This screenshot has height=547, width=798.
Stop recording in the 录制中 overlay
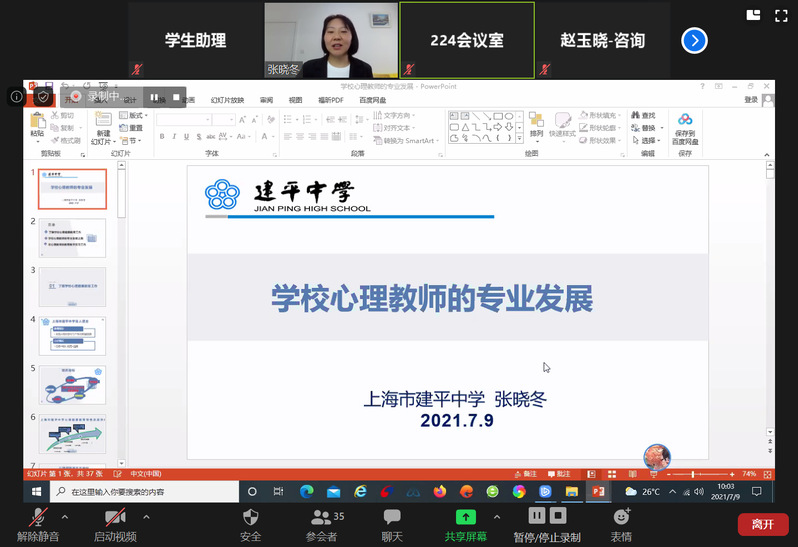point(177,97)
